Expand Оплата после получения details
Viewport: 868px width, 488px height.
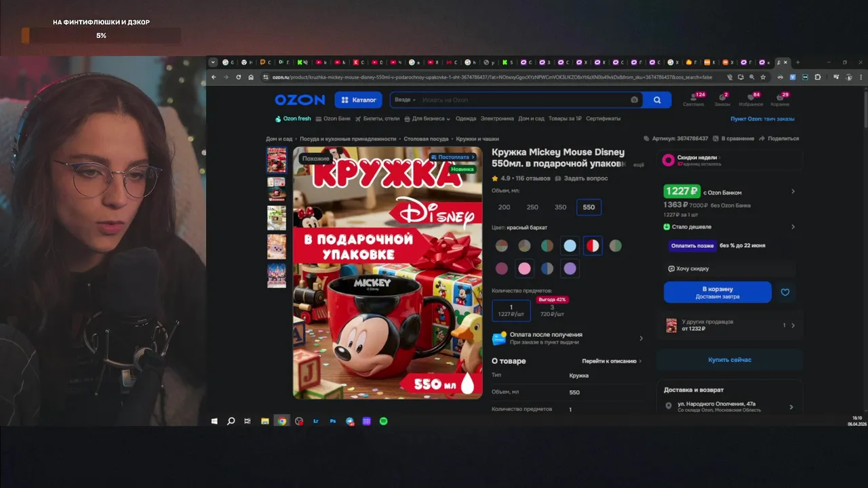pyautogui.click(x=568, y=338)
